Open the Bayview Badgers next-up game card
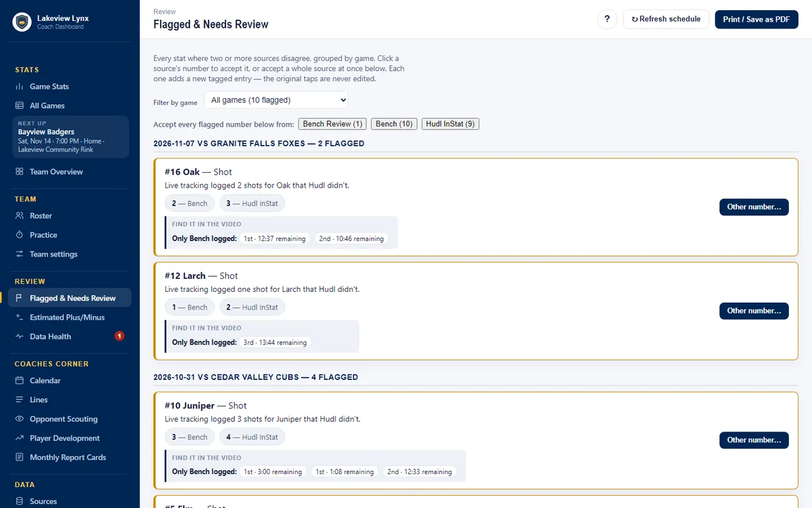812x508 pixels. click(x=70, y=137)
